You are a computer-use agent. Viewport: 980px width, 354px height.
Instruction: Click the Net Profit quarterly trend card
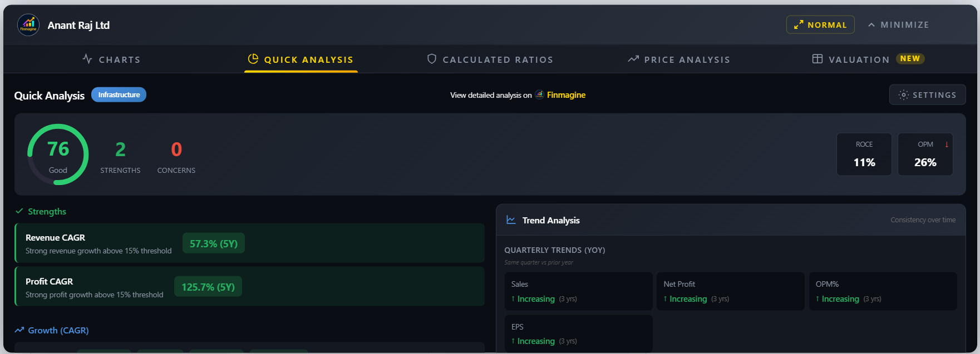click(x=730, y=291)
